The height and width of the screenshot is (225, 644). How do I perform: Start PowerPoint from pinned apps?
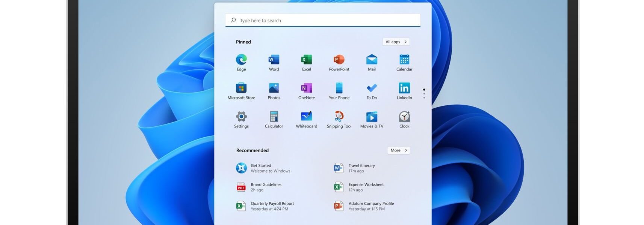point(339,63)
